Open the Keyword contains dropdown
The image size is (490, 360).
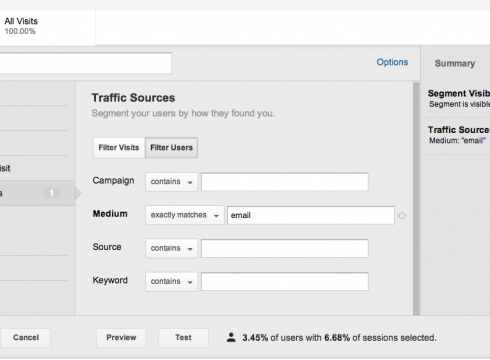(171, 282)
